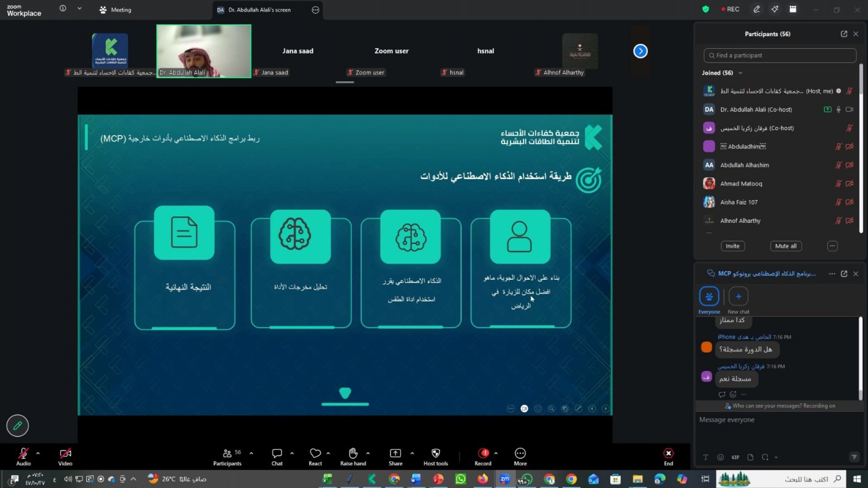
Task: Click the Share screen icon
Action: point(395,453)
